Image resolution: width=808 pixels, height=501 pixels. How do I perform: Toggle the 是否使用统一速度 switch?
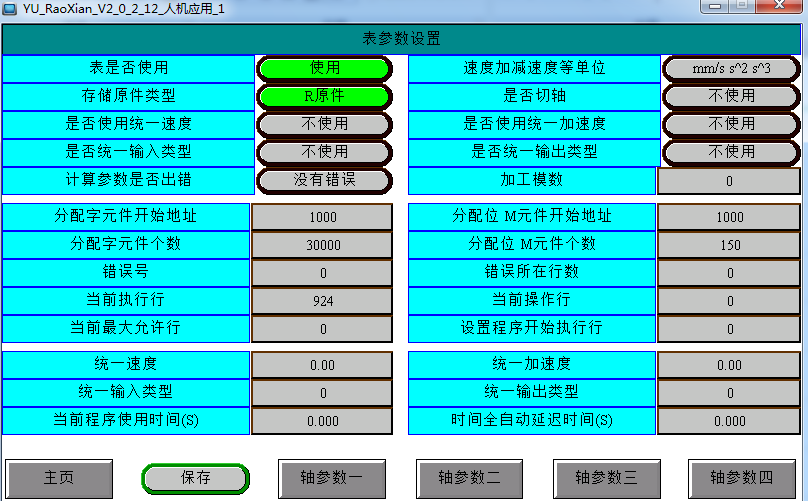point(324,124)
